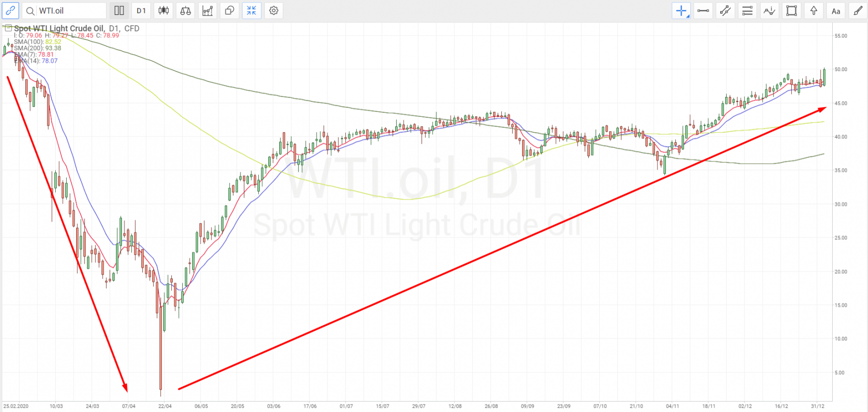Viewport: 868px width, 412px height.
Task: Click the 25.02.2020 date axis label
Action: point(16,406)
